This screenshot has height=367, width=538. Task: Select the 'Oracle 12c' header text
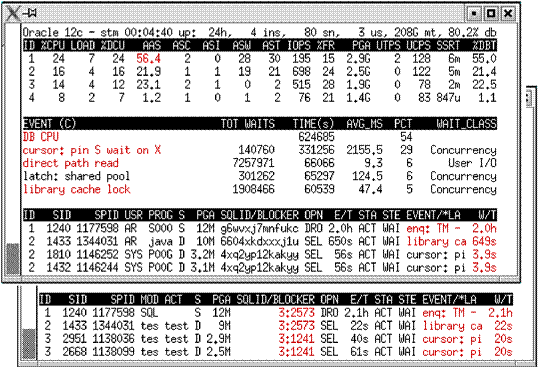tap(53, 33)
